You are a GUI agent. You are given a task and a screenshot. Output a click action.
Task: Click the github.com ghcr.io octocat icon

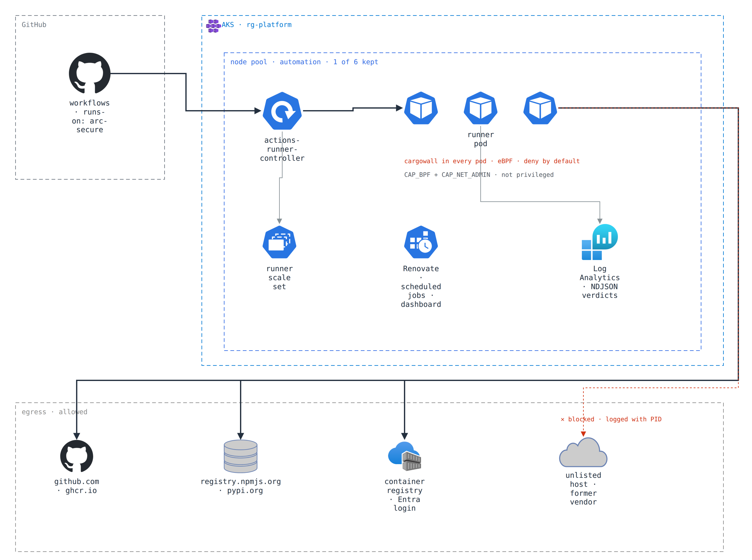pos(77,456)
